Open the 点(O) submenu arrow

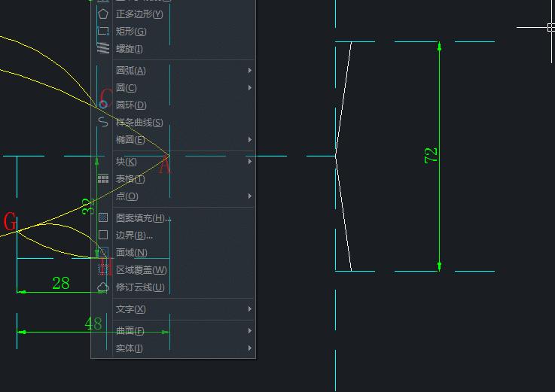[250, 196]
